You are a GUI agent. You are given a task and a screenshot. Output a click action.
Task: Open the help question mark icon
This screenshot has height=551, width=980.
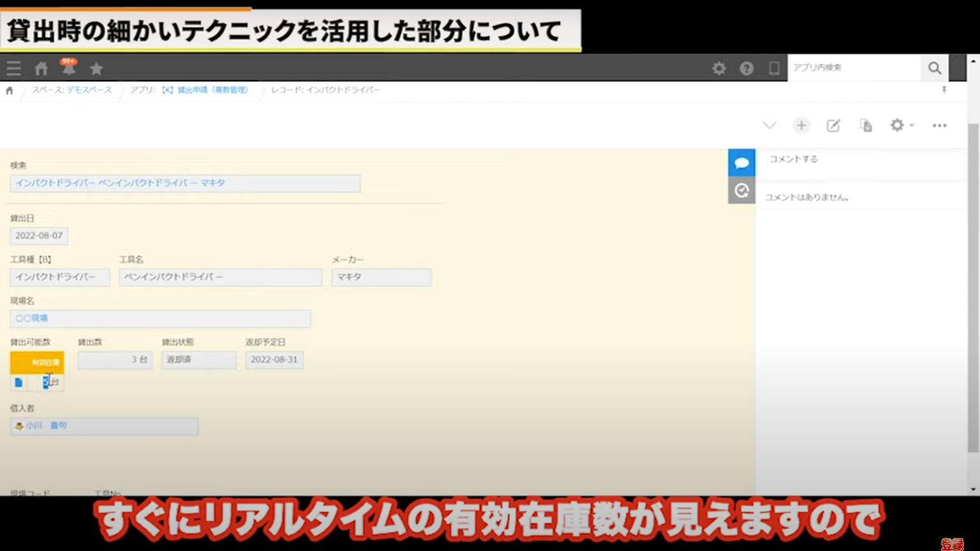click(746, 68)
